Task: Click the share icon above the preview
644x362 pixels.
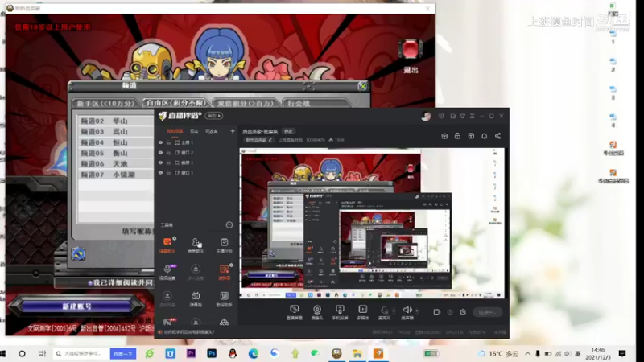Action: coord(497,136)
